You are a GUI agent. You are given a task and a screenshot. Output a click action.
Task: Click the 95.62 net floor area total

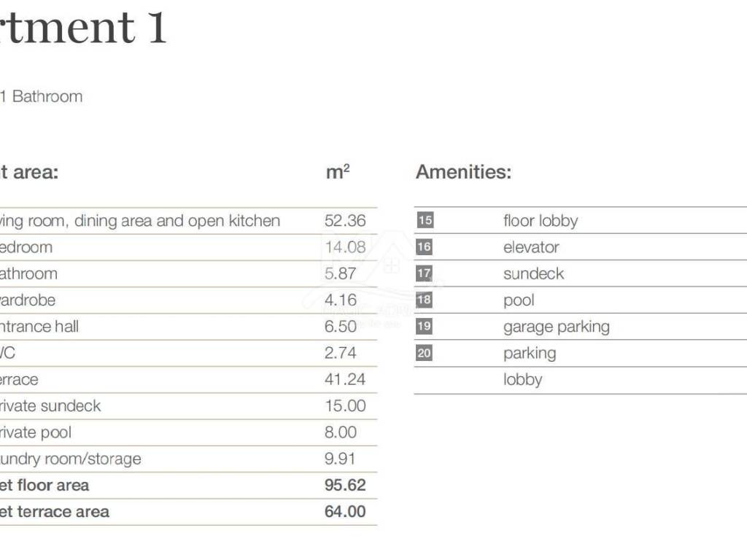[345, 485]
